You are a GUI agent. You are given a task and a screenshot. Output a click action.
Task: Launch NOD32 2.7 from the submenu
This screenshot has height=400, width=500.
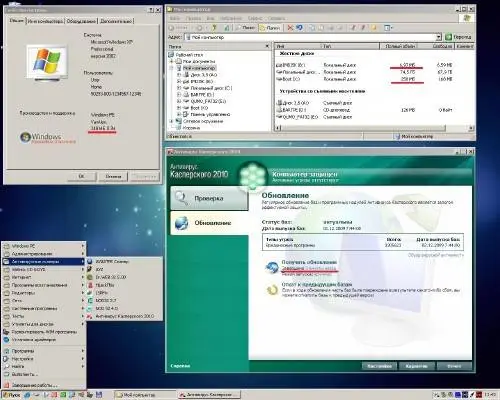(x=125, y=300)
